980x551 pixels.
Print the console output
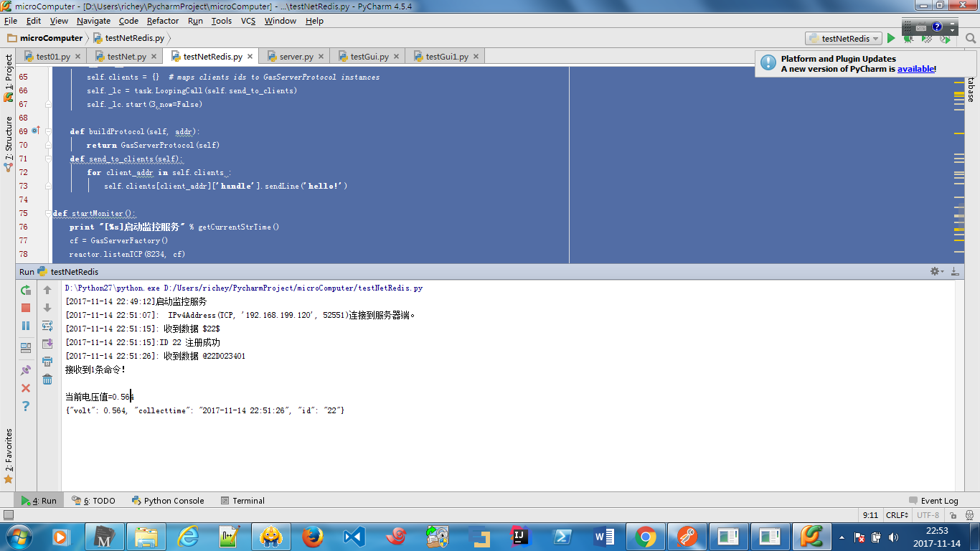coord(47,362)
